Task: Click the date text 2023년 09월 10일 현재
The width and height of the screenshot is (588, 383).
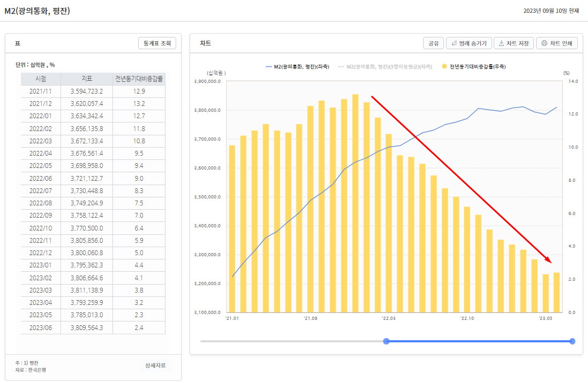Action: [551, 11]
